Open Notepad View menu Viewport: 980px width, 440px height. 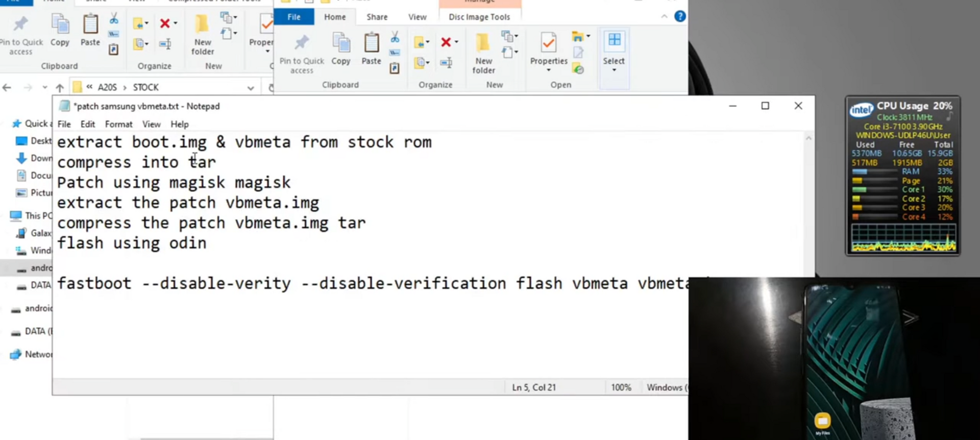click(151, 124)
